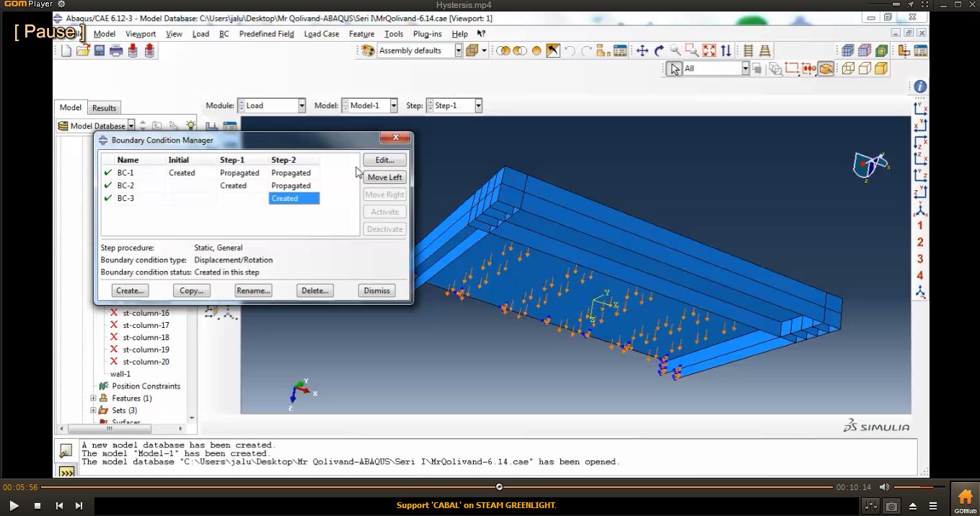Toggle the BC-2 green check mark
Image resolution: width=980 pixels, height=516 pixels.
(x=108, y=186)
